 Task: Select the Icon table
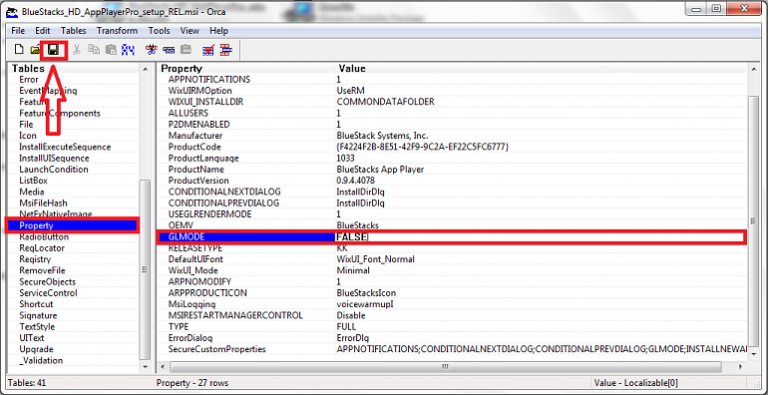[28, 136]
